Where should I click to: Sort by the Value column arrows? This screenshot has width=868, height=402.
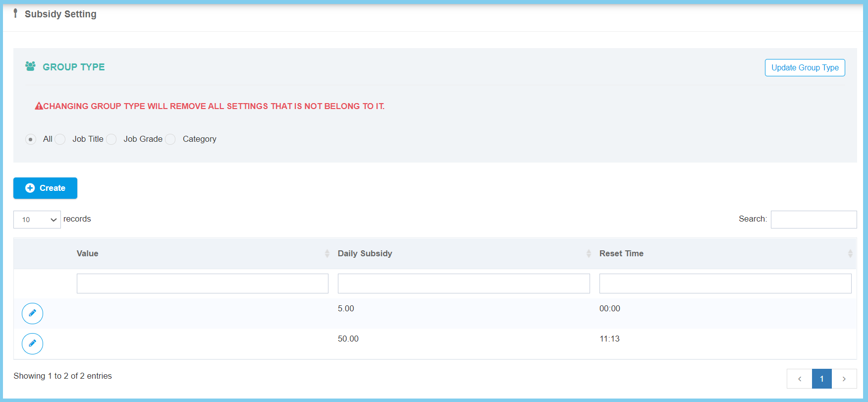[x=327, y=253]
